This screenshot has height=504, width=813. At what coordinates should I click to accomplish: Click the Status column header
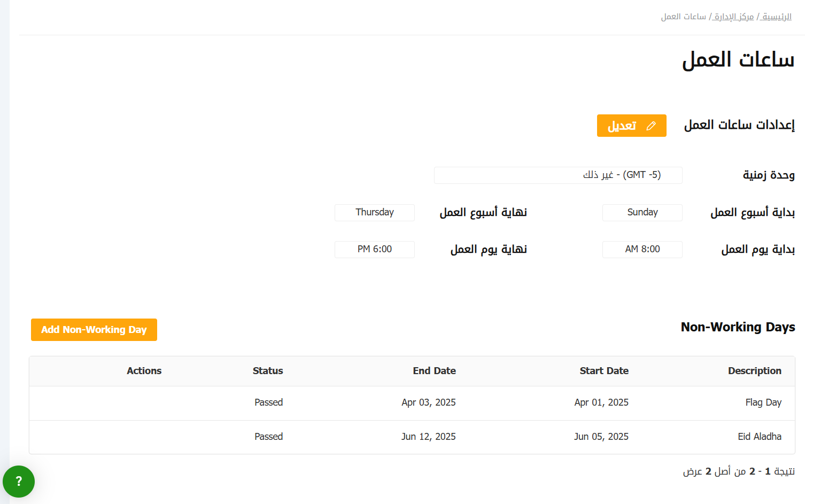tap(268, 371)
